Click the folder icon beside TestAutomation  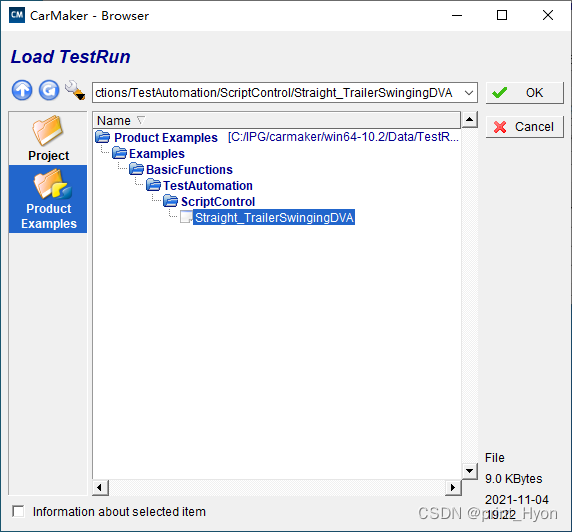pos(153,185)
